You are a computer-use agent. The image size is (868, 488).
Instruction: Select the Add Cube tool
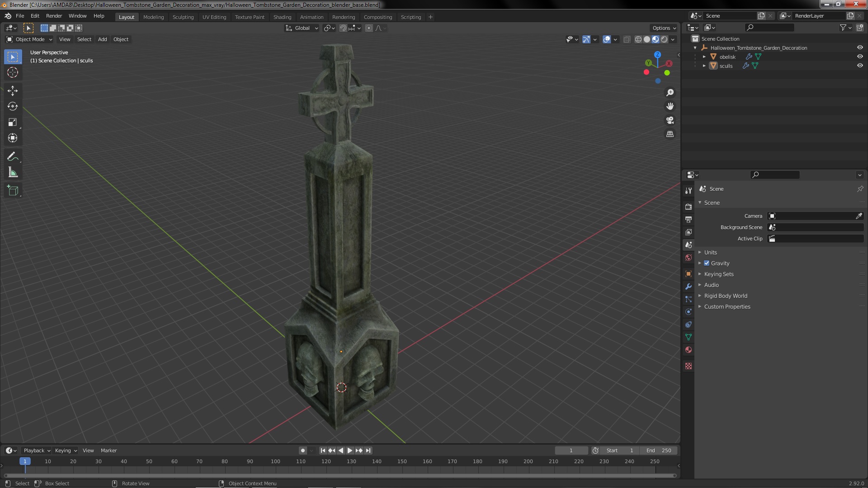click(13, 191)
